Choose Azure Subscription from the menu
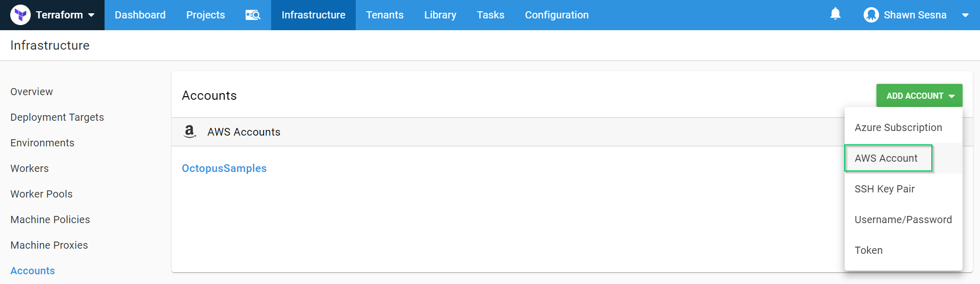The width and height of the screenshot is (980, 284). (898, 127)
